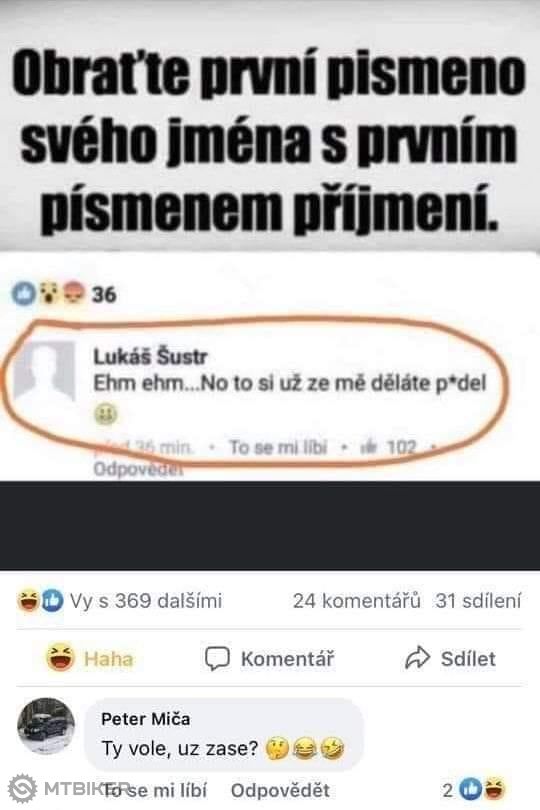Click the Komentář button
This screenshot has width=540, height=810.
tap(269, 659)
